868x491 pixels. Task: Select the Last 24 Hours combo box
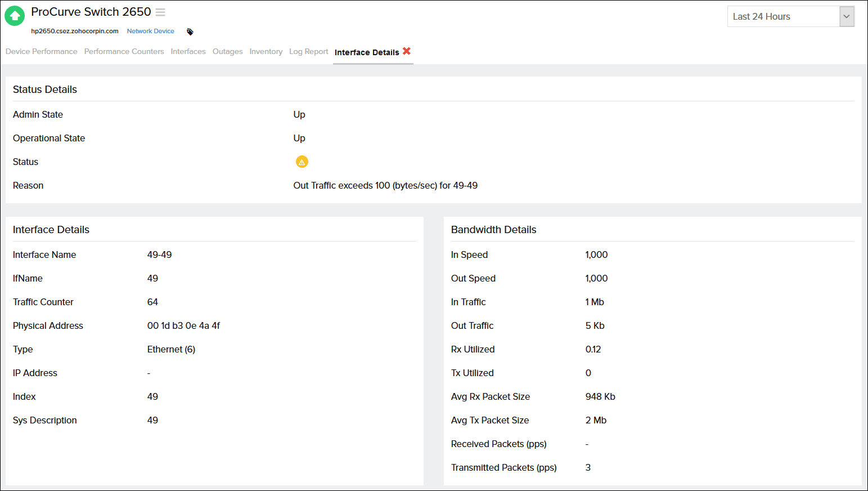pyautogui.click(x=783, y=17)
